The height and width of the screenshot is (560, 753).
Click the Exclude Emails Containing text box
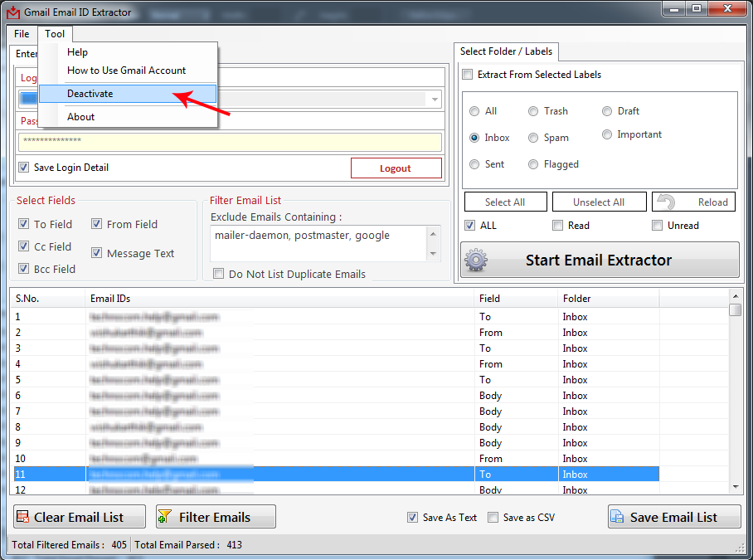318,244
